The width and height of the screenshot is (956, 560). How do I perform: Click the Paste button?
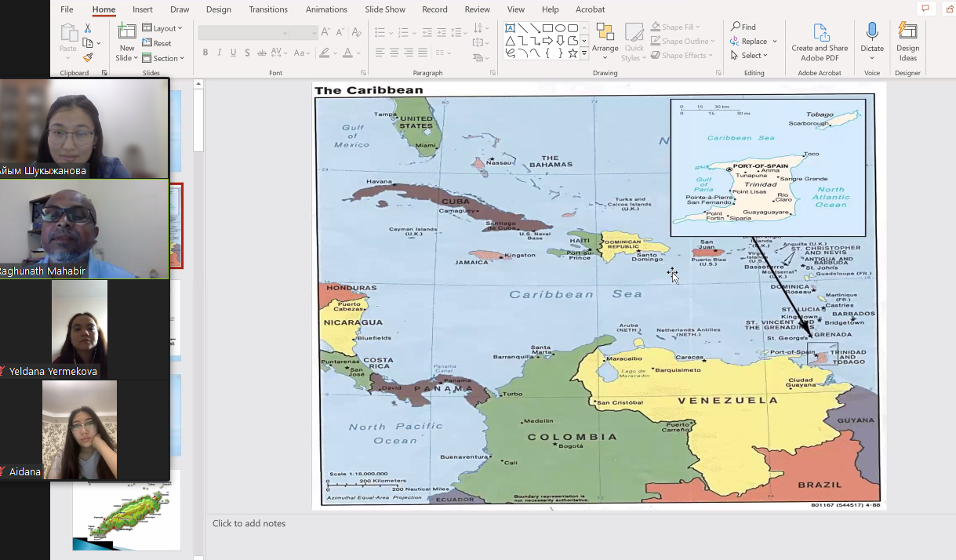[x=68, y=42]
